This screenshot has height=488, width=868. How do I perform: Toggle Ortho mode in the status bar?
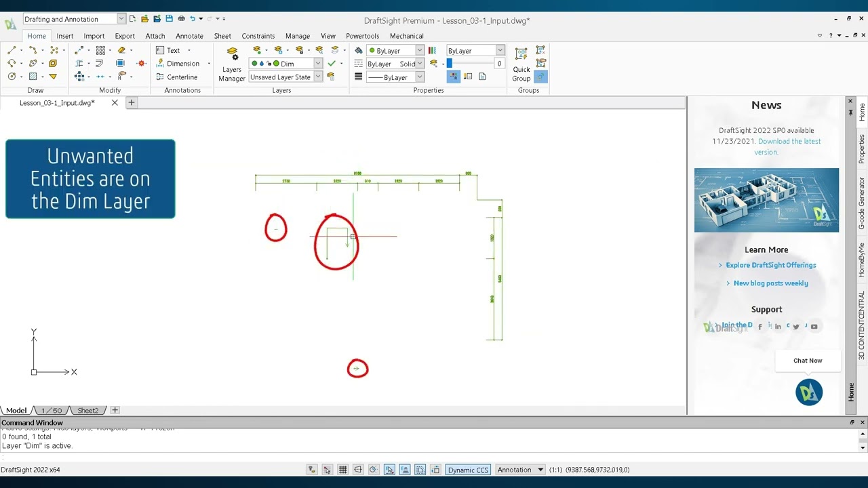(358, 470)
